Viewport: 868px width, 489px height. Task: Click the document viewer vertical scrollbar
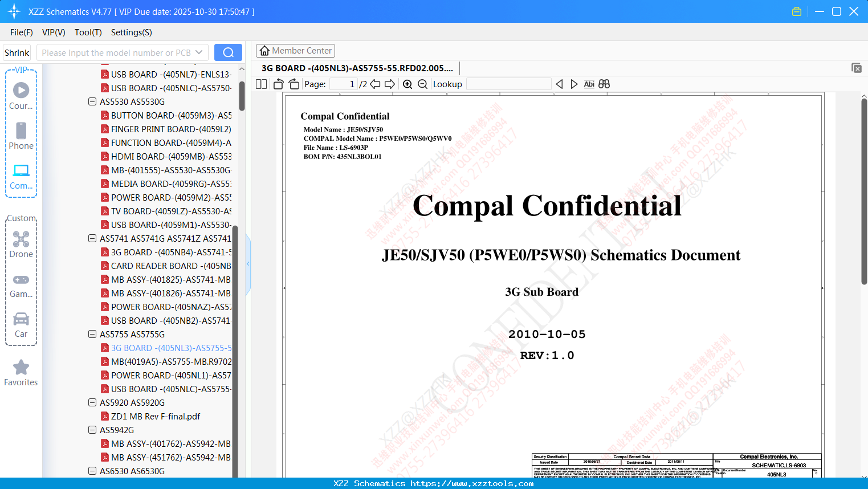(864, 191)
